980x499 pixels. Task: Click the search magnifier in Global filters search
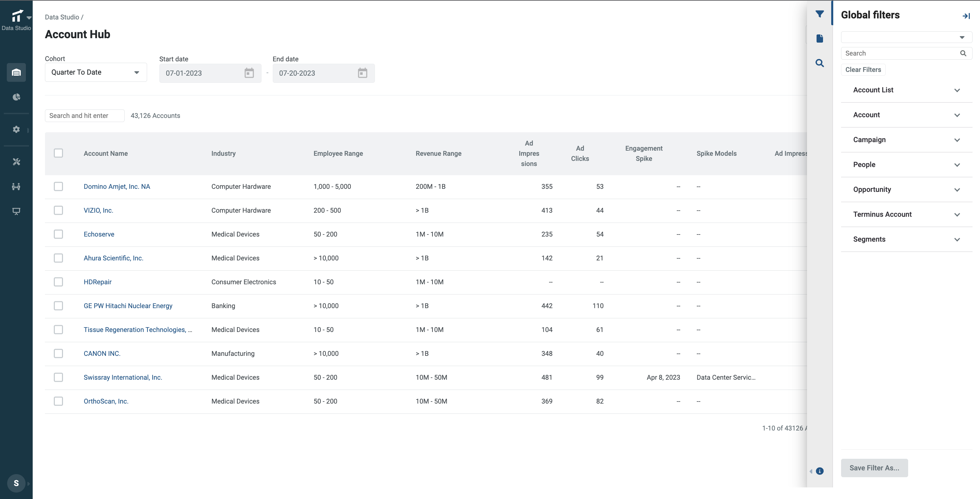[963, 53]
